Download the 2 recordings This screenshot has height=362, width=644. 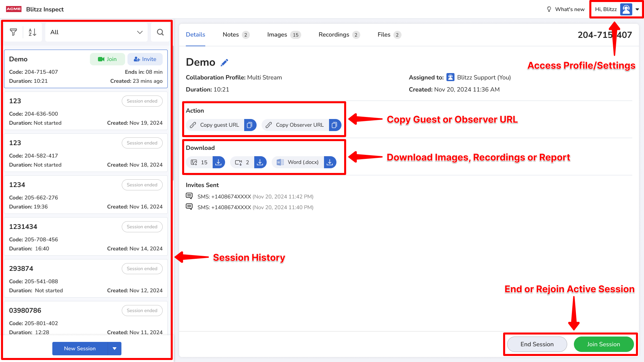click(260, 162)
